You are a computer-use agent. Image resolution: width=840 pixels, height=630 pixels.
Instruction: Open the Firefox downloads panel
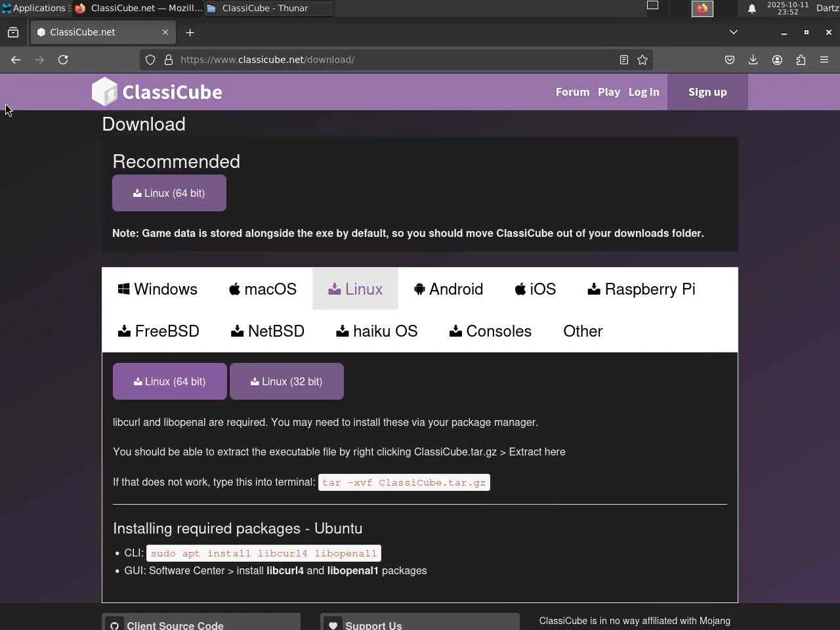[753, 60]
